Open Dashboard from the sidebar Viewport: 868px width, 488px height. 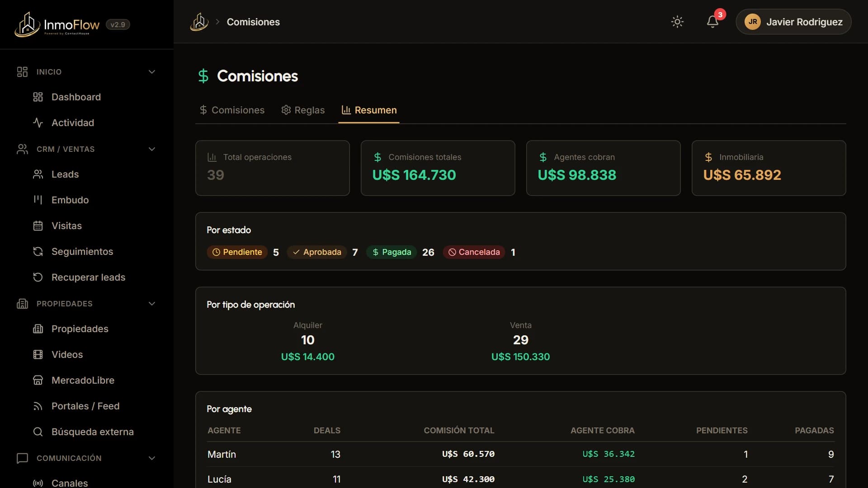click(x=76, y=97)
